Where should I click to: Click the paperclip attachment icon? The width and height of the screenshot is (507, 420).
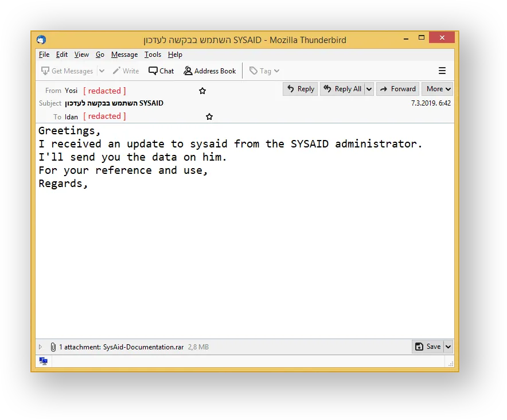(x=53, y=347)
